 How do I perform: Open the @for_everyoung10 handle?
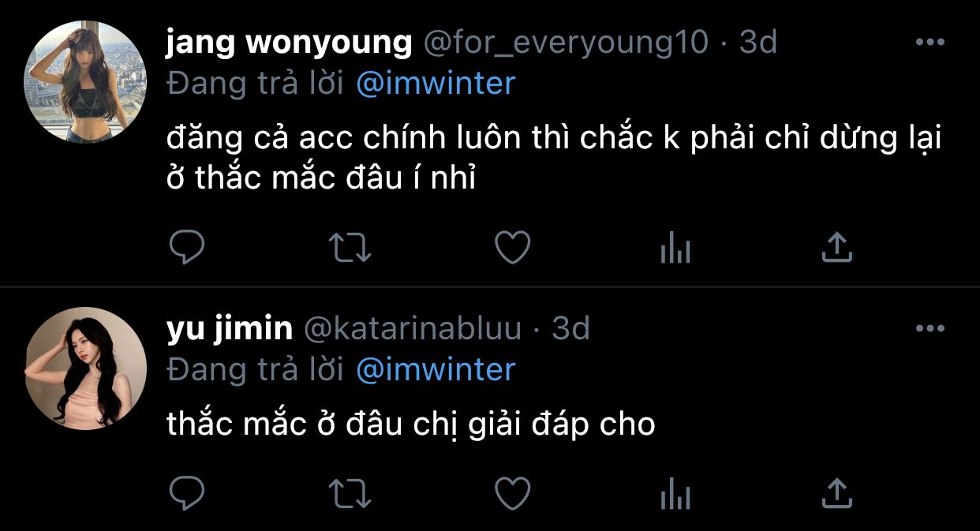(567, 43)
